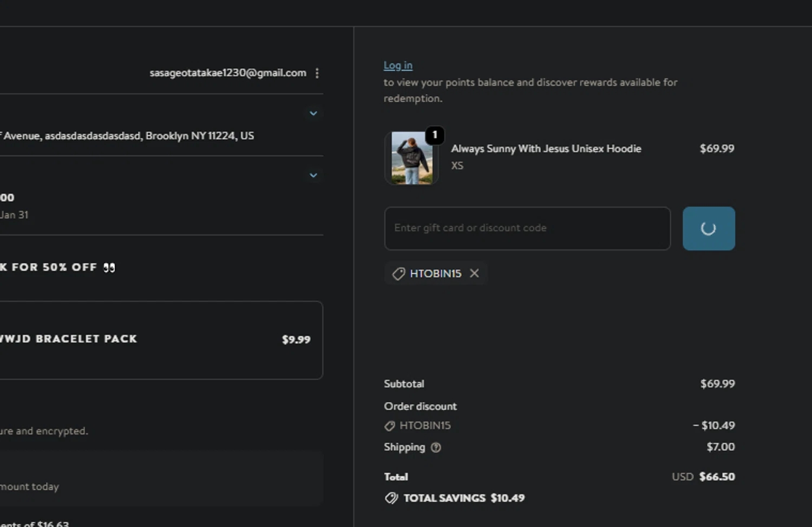Click the TOTAL SAVINGS $10.49 label
Screen dimensions: 812x527
coord(464,498)
